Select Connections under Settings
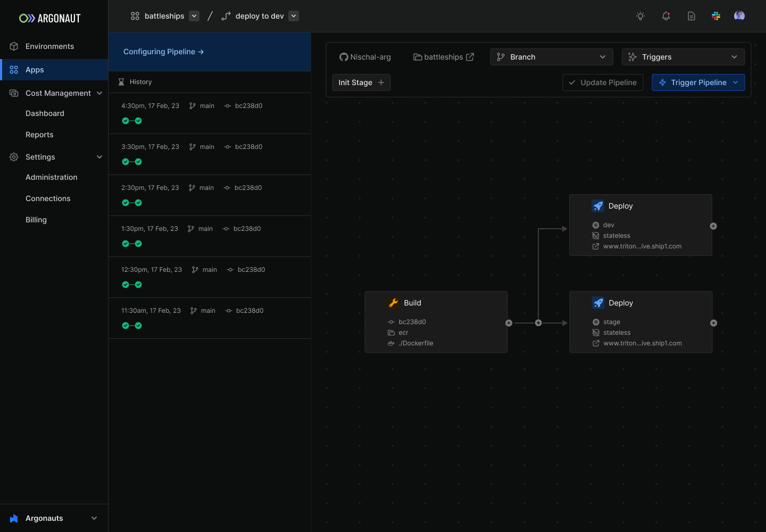 (48, 198)
